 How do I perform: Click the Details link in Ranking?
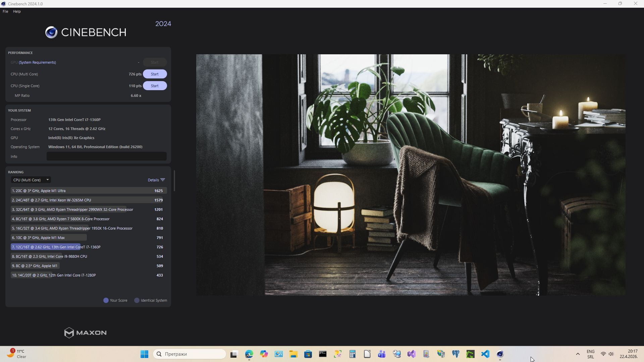point(153,180)
